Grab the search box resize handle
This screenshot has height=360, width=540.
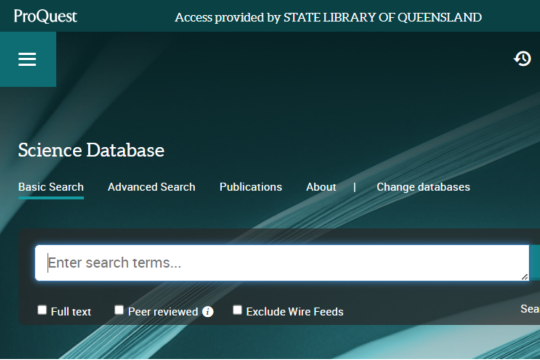pos(525,277)
